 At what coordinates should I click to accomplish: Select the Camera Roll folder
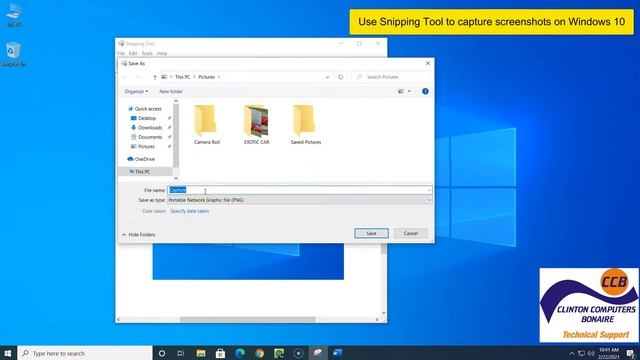(x=207, y=124)
